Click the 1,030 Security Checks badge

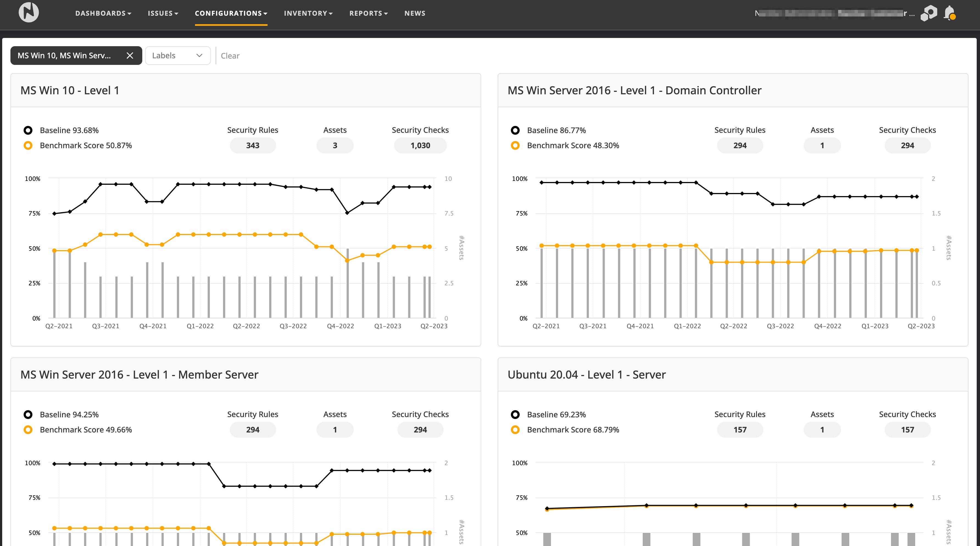420,145
